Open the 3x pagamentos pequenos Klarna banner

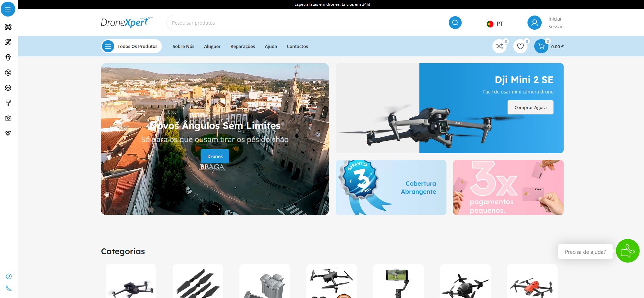(508, 187)
